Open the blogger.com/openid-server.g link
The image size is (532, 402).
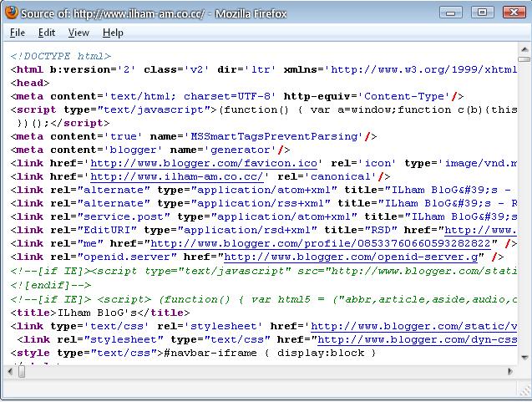coord(351,257)
